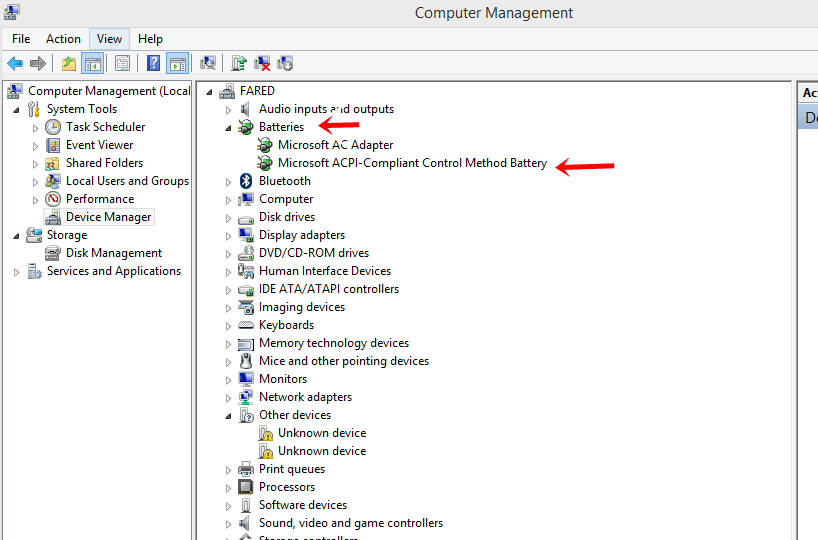The height and width of the screenshot is (540, 818).
Task: Select Software devices category
Action: tap(303, 505)
